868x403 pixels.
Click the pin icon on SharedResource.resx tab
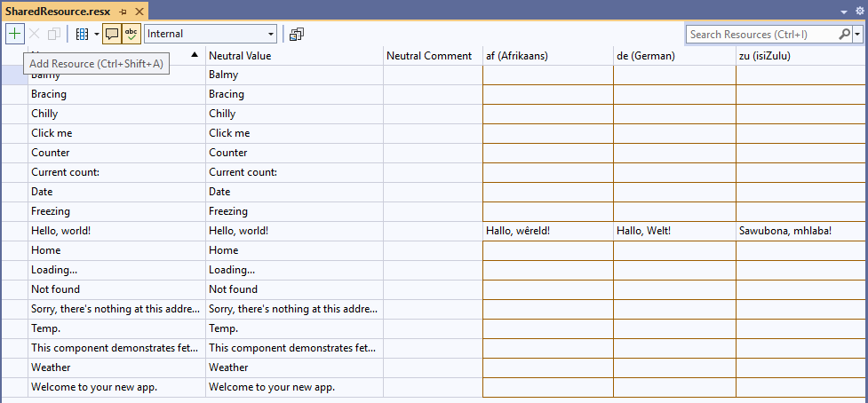coord(123,11)
